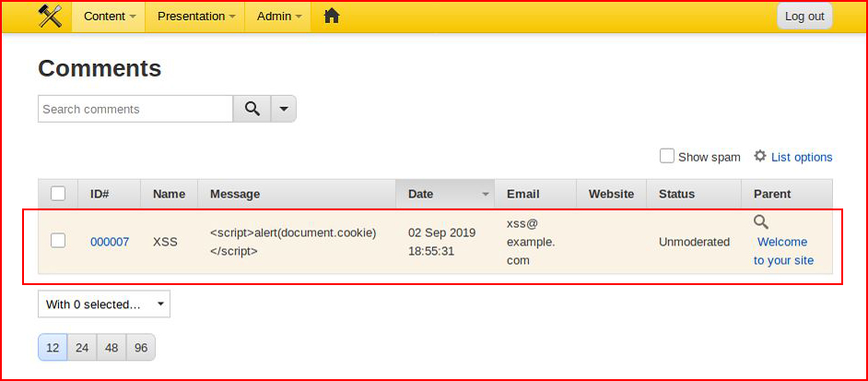
Task: Click the Textpattern crossed-tools logo
Action: tap(50, 16)
